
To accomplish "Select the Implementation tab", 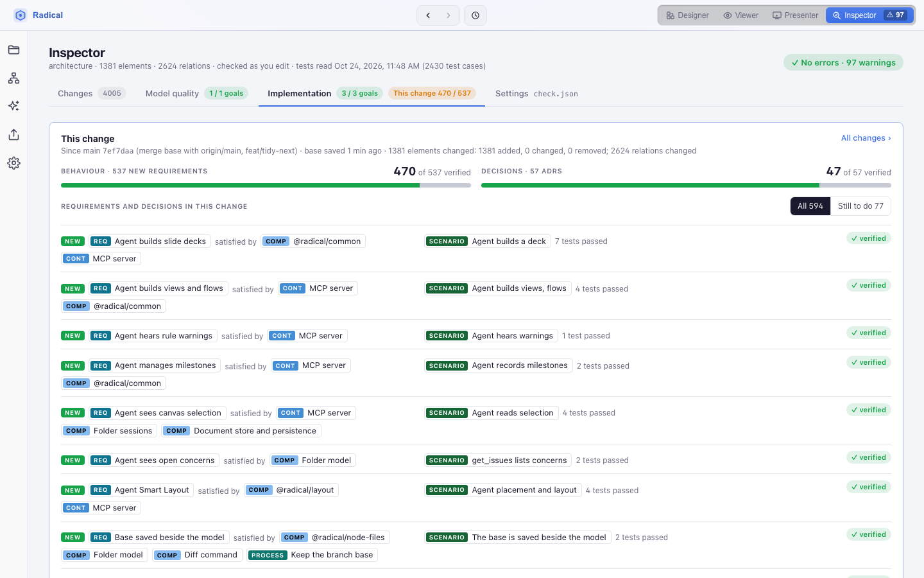I will point(372,94).
